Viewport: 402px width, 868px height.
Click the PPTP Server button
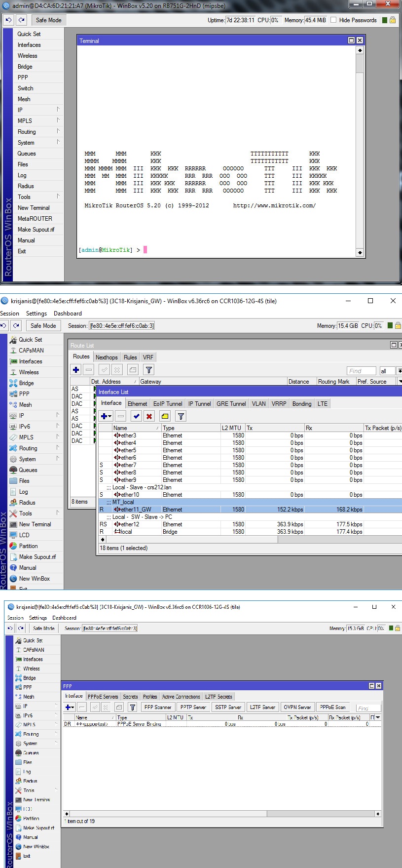pyautogui.click(x=193, y=707)
